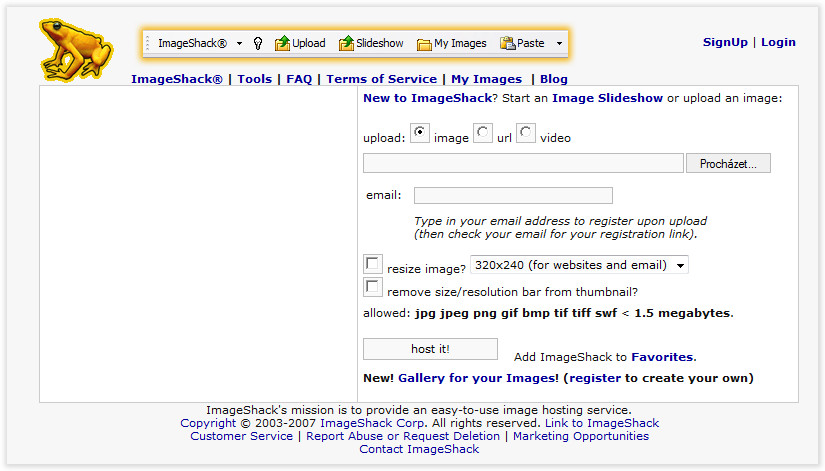Open the Blog navigation link
This screenshot has height=471, width=825.
(554, 79)
